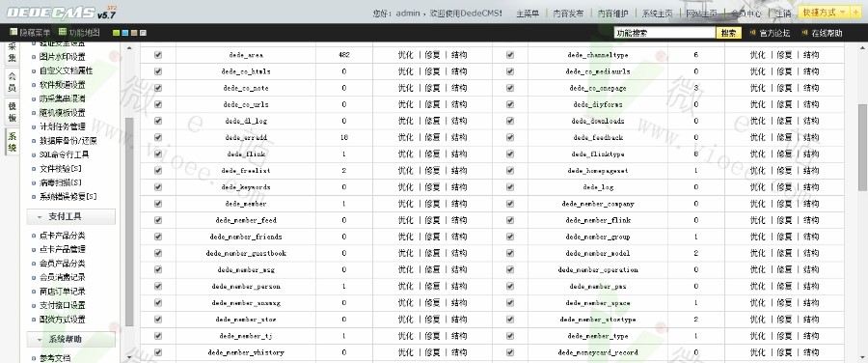The image size is (868, 363).
Task: Select the blue skin color swatch
Action: coord(124,33)
